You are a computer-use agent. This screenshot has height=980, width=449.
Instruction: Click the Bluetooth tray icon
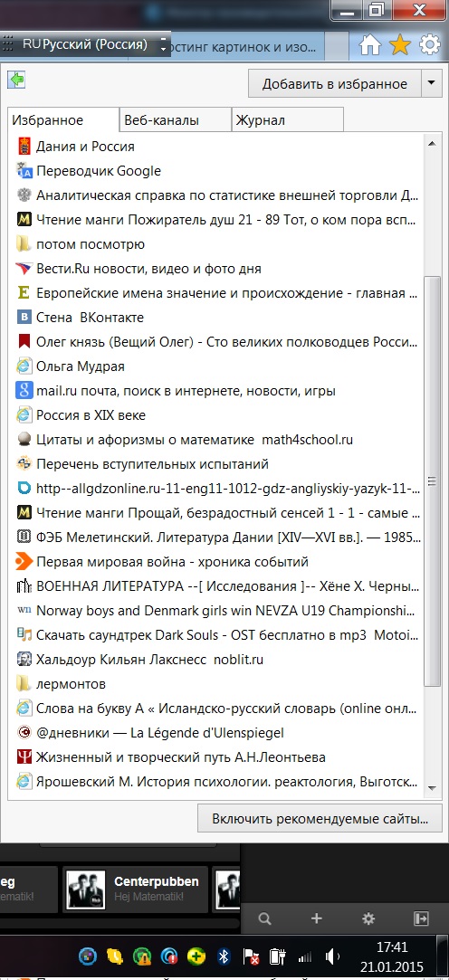[x=224, y=956]
